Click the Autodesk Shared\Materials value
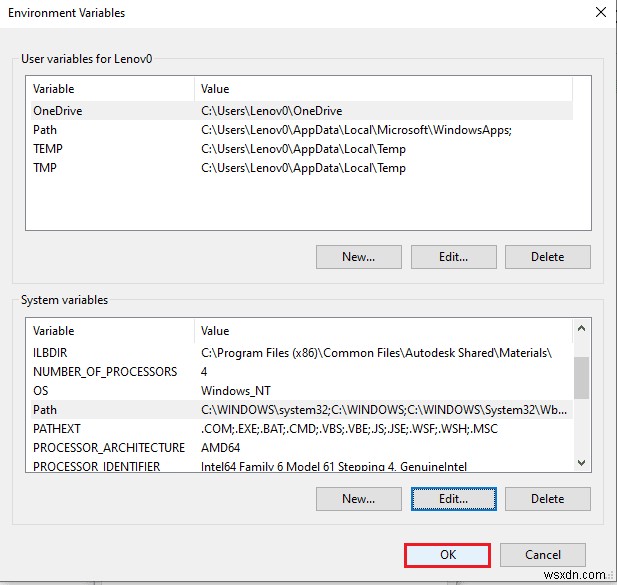This screenshot has width=617, height=585. 376,353
